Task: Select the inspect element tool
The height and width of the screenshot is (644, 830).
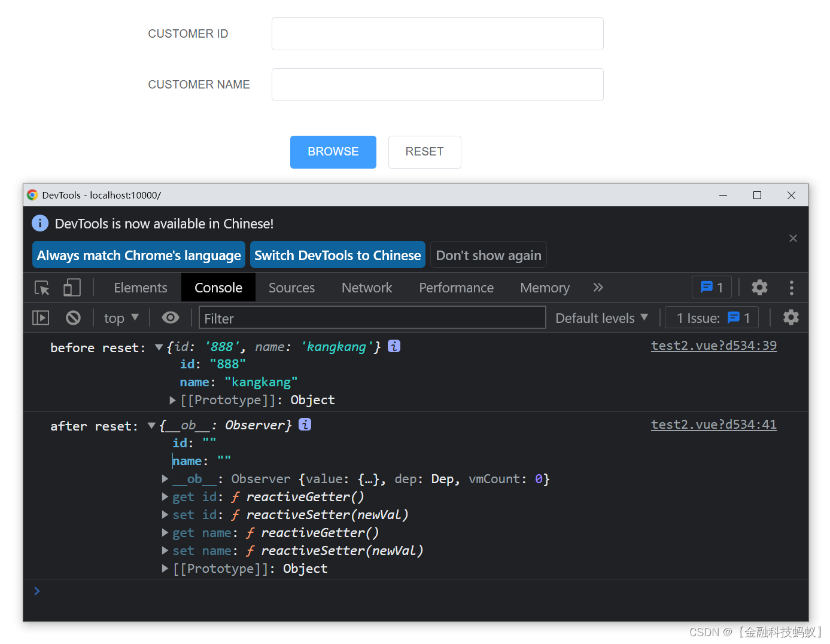Action: [41, 288]
